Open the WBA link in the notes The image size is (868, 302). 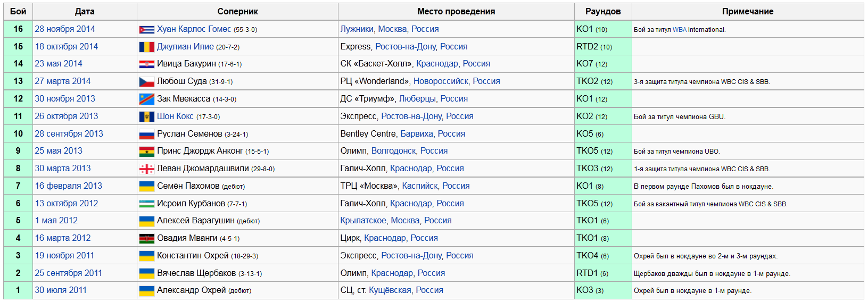pyautogui.click(x=679, y=30)
